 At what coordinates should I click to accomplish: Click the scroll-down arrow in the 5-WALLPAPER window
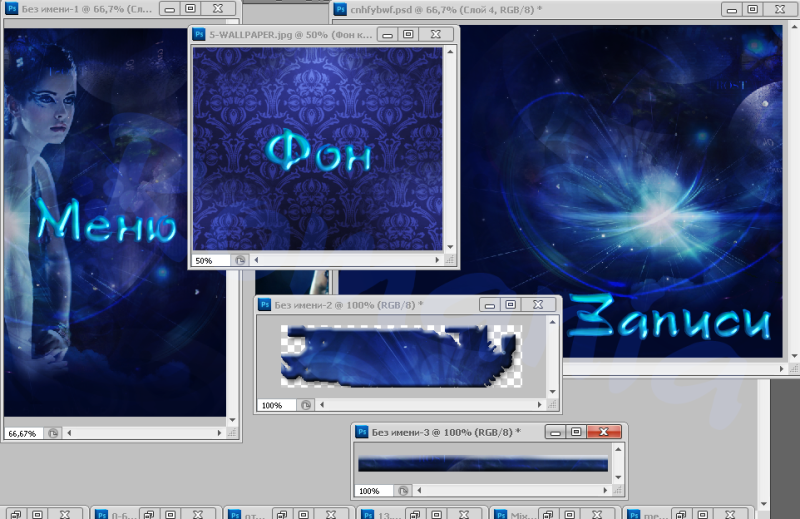450,247
